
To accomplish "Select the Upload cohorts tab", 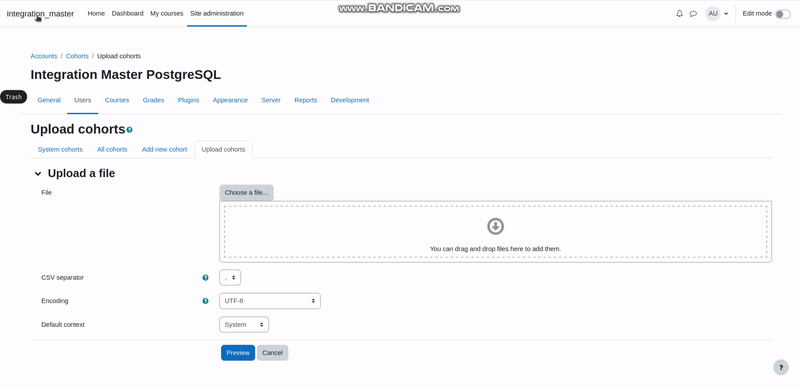I will click(223, 150).
